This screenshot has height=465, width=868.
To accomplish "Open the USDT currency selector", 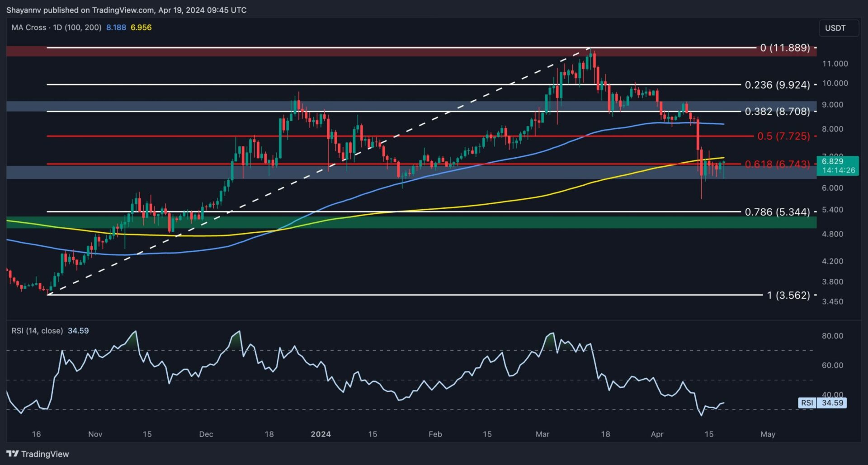I will 838,28.
